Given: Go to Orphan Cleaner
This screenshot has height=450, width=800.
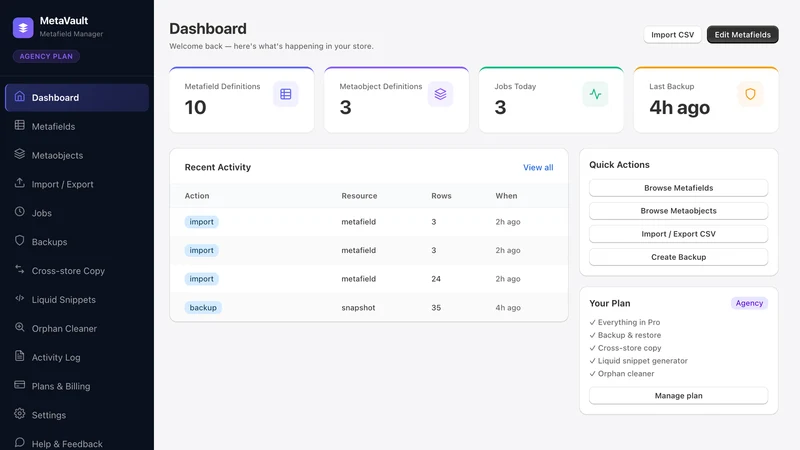Looking at the screenshot, I should [x=77, y=329].
